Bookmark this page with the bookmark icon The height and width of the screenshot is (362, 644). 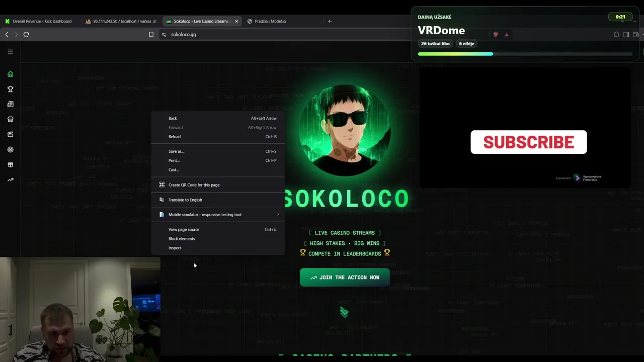pyautogui.click(x=151, y=35)
